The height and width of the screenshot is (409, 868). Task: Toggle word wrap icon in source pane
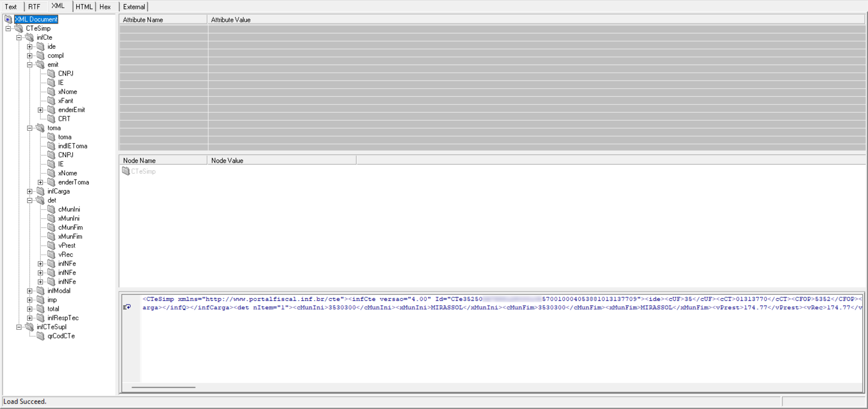(x=127, y=307)
